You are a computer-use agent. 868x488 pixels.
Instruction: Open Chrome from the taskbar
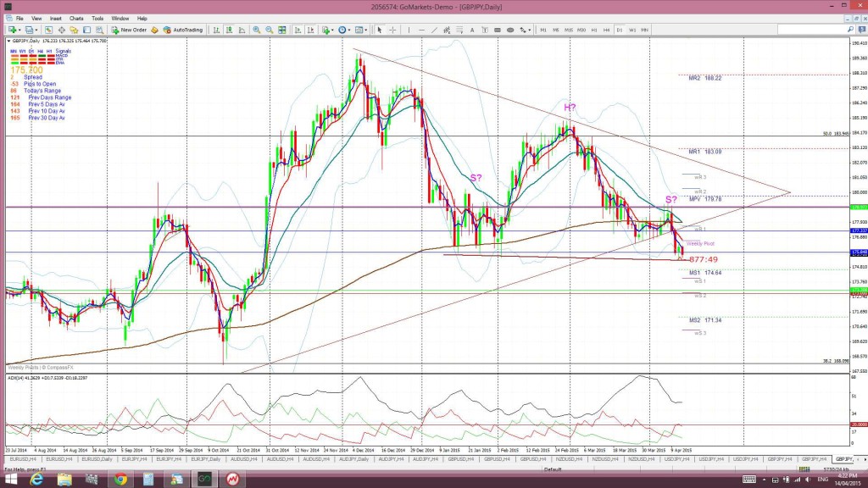click(x=120, y=480)
